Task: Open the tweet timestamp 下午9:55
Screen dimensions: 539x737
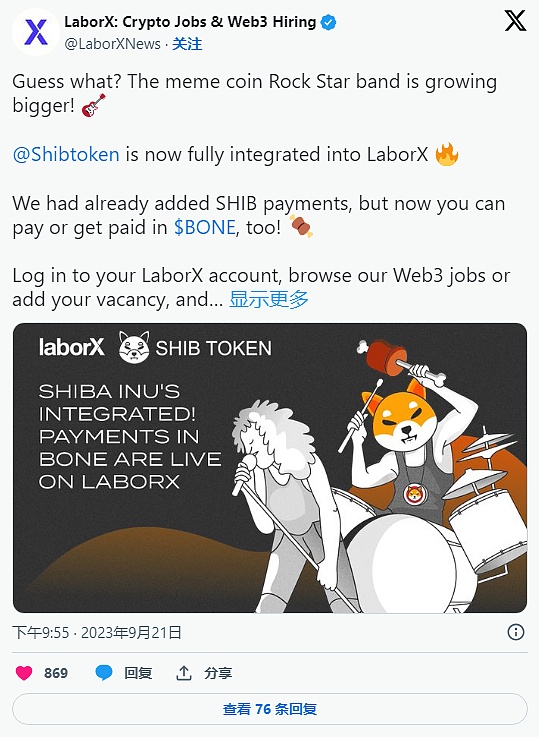Action: pos(41,632)
